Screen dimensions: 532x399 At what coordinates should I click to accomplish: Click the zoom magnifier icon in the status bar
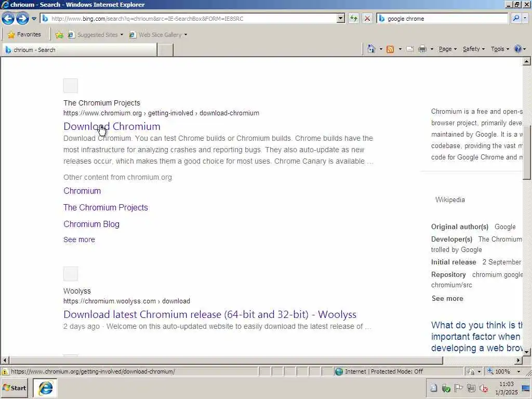490,371
